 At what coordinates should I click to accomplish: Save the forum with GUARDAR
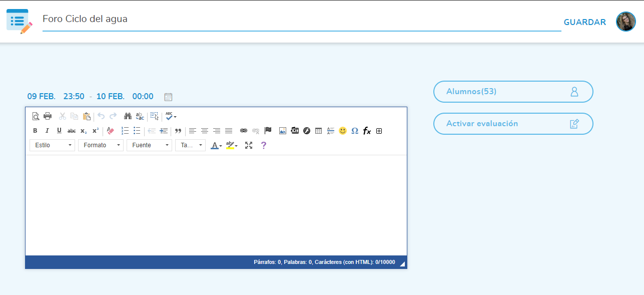(x=584, y=22)
